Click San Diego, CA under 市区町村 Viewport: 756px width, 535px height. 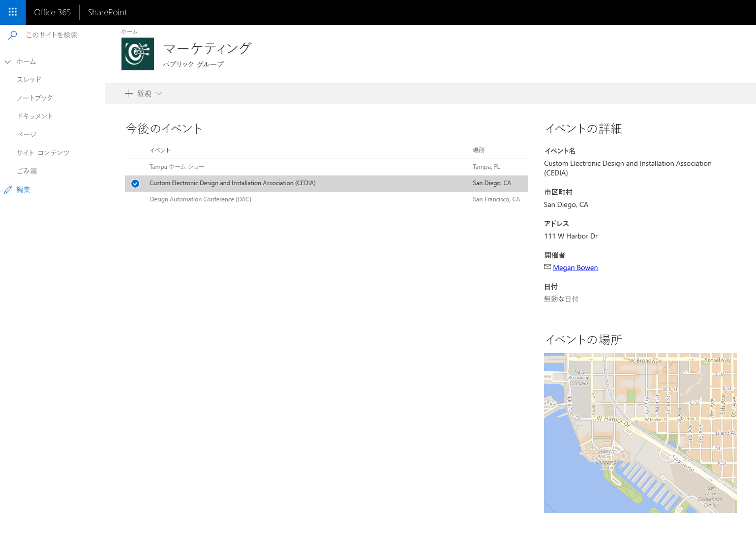coord(566,205)
